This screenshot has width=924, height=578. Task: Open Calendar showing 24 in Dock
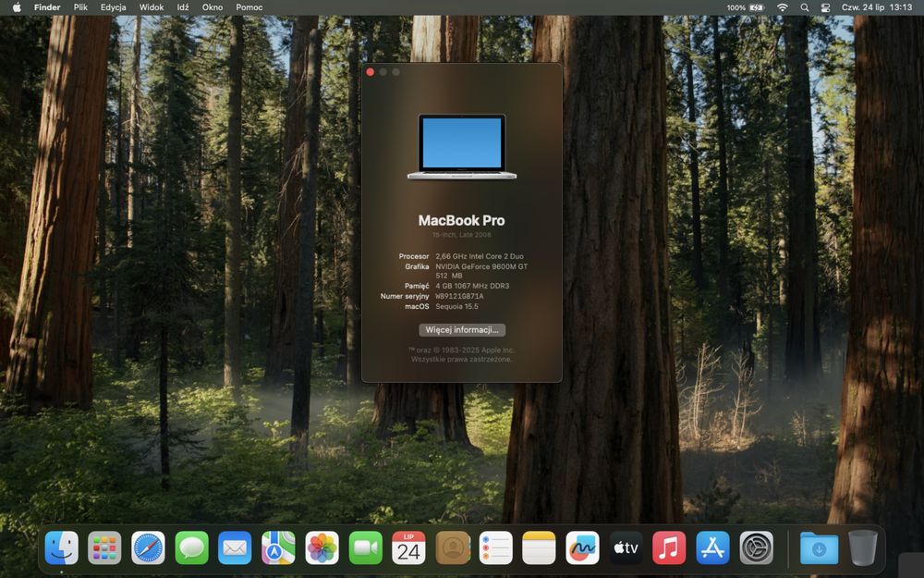click(408, 547)
